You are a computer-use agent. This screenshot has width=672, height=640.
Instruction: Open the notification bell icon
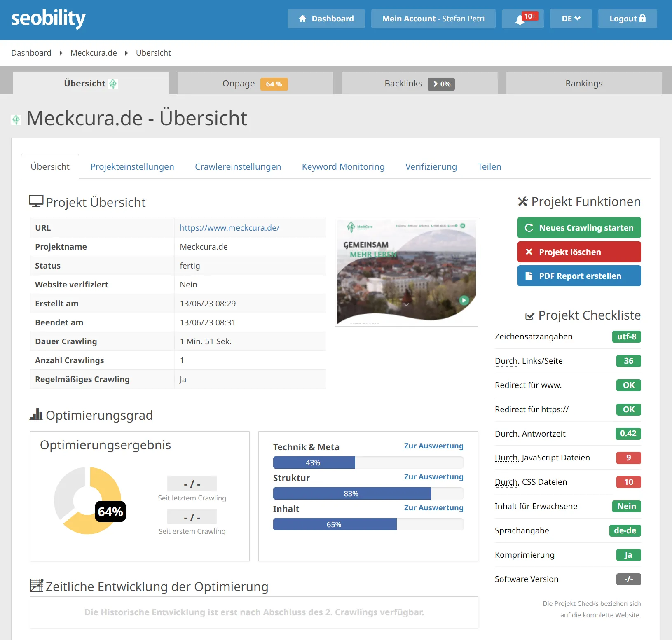[x=520, y=19]
